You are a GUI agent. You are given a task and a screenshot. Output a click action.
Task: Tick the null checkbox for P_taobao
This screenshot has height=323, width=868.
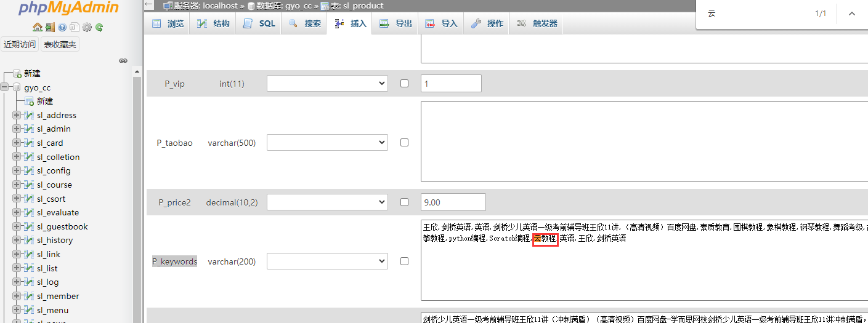(404, 142)
